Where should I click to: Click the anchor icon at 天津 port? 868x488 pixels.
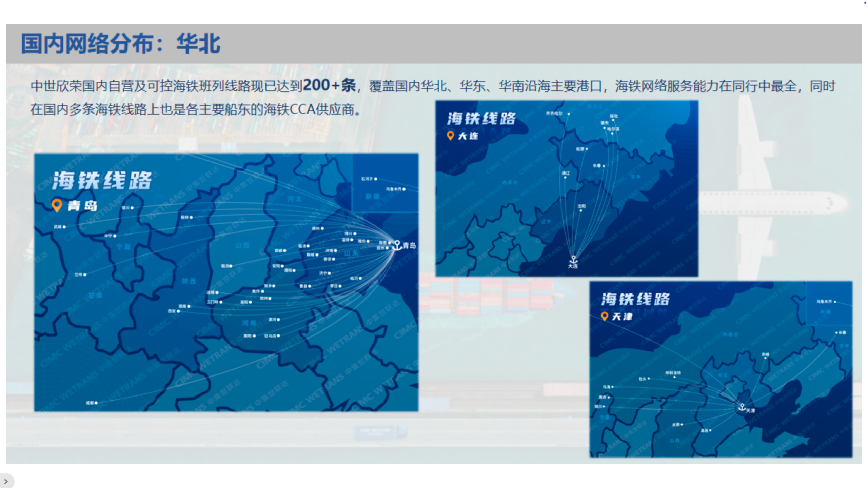pyautogui.click(x=742, y=407)
